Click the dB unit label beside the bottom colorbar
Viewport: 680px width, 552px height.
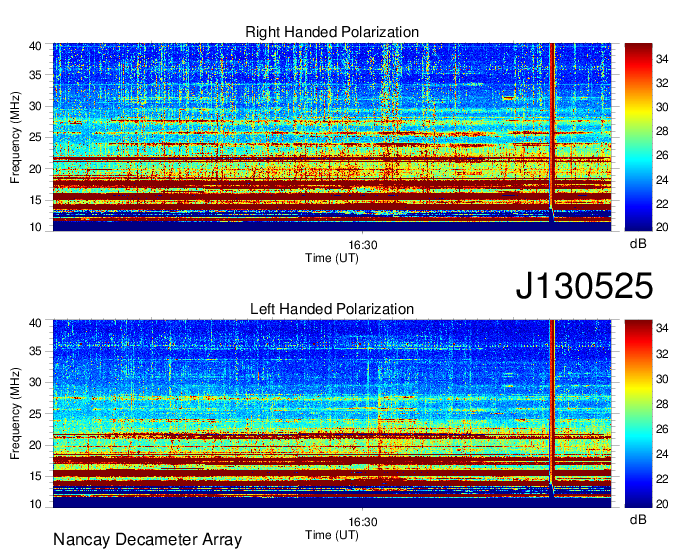tap(638, 519)
